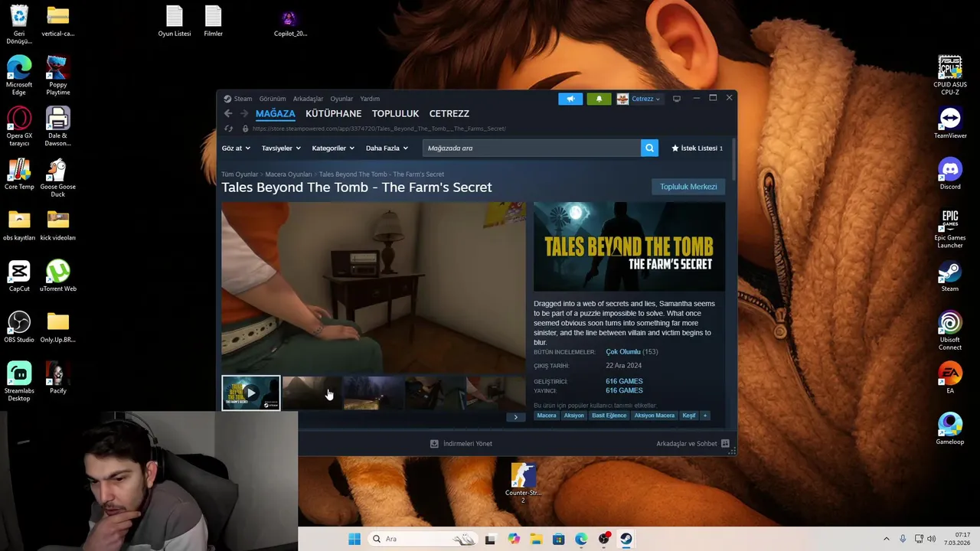Viewport: 980px width, 551px height.
Task: Follow the Tüm Oyunlar breadcrumb link
Action: point(240,174)
